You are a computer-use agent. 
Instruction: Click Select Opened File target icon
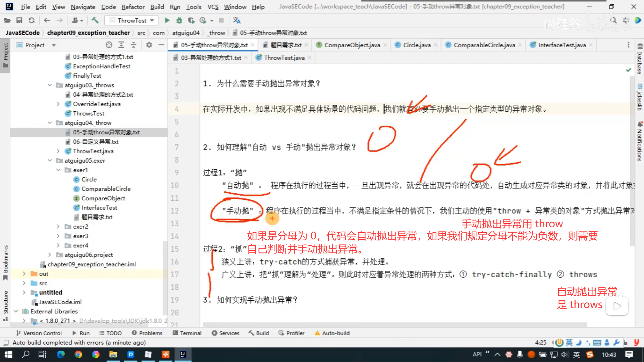(109, 45)
